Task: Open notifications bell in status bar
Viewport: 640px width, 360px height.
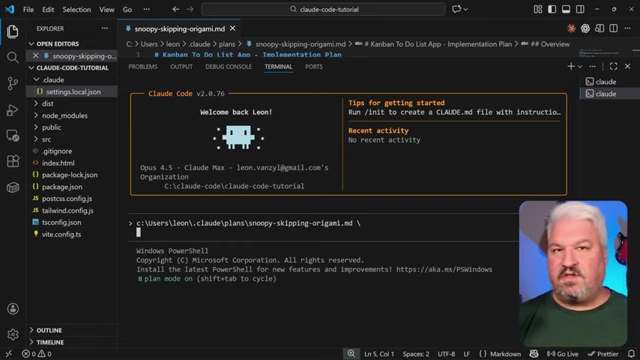Action: click(x=631, y=354)
